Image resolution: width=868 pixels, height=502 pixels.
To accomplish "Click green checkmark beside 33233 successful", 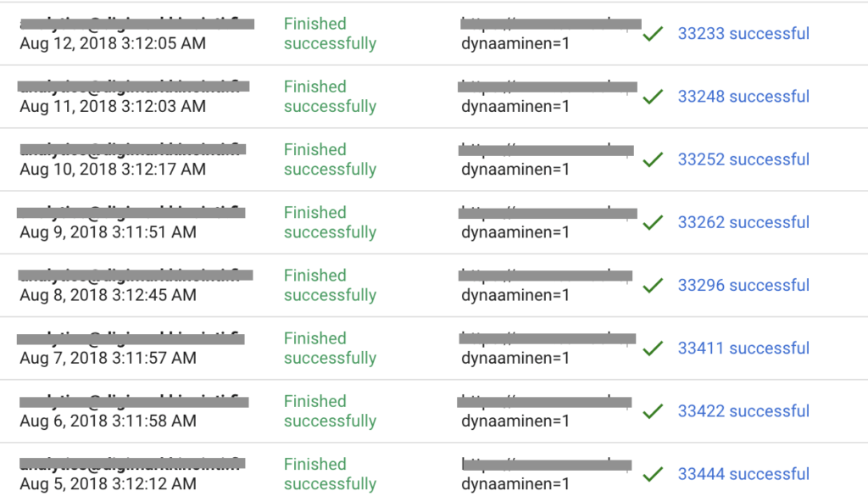I will (654, 35).
